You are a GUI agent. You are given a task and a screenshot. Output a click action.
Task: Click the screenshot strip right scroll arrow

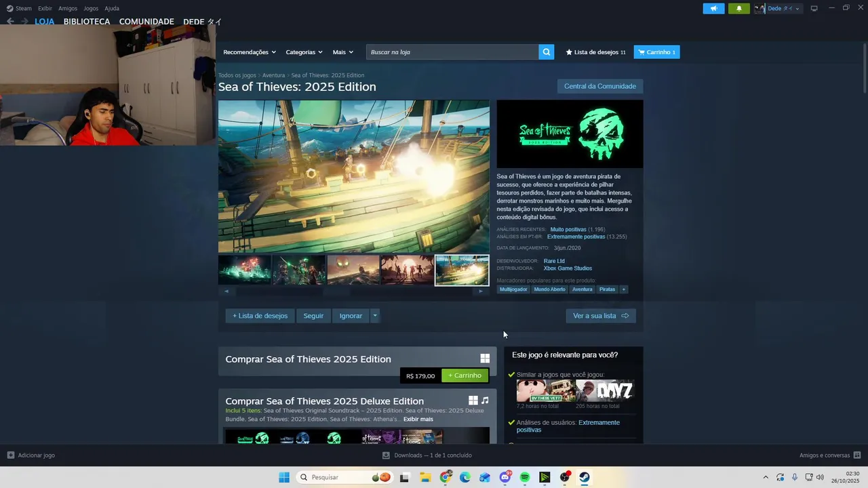point(481,291)
